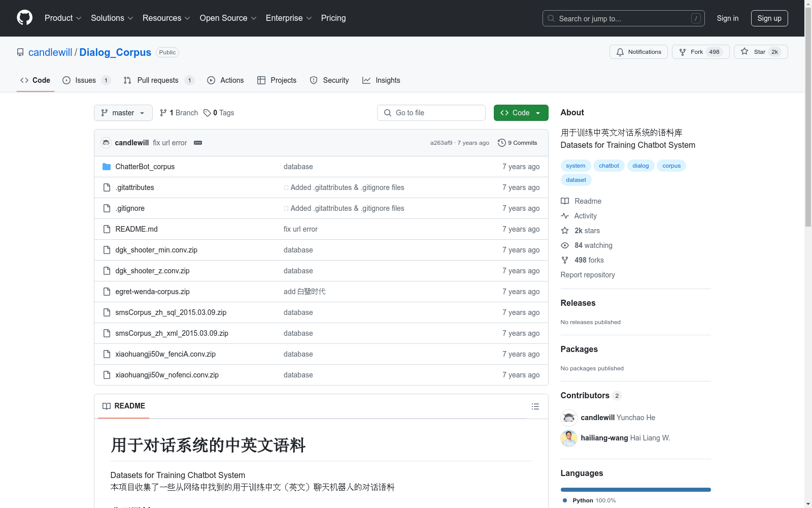The width and height of the screenshot is (812, 508).
Task: Fork the repository
Action: pyautogui.click(x=700, y=52)
